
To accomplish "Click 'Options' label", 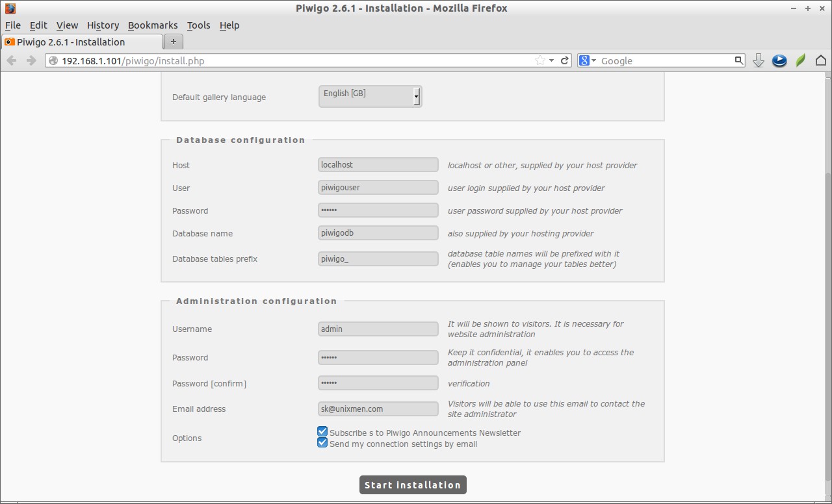I will [187, 438].
